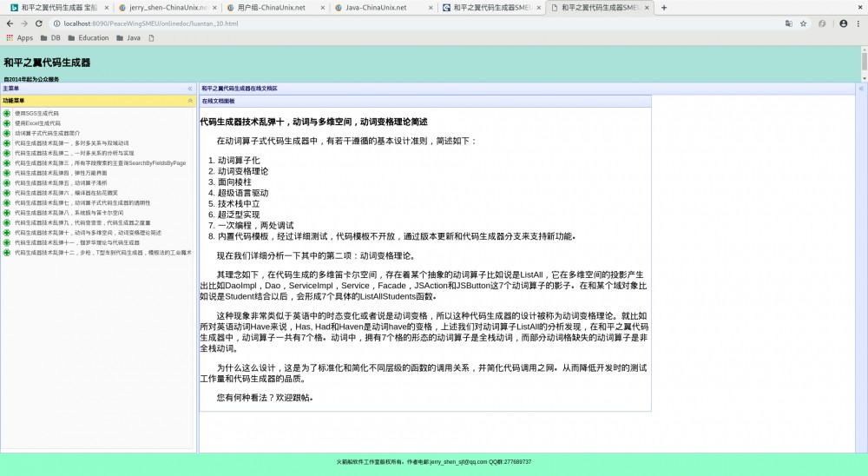Click green icon for 乱弹五 动词算子浅析
The height and width of the screenshot is (476, 868).
pyautogui.click(x=7, y=183)
